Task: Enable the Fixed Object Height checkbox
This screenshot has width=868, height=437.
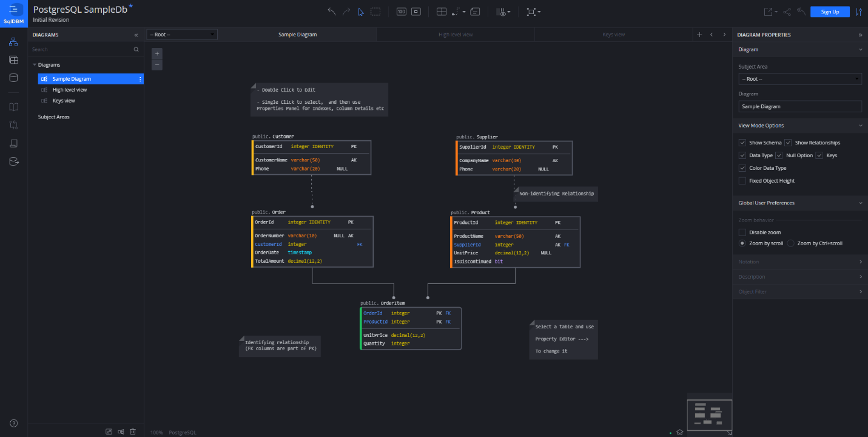Action: 742,181
